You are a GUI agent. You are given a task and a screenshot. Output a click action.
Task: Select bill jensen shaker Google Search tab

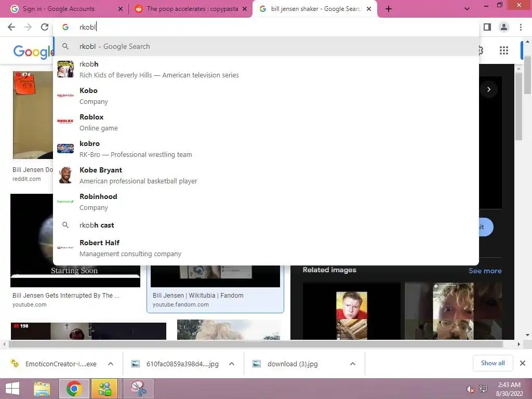pyautogui.click(x=314, y=9)
